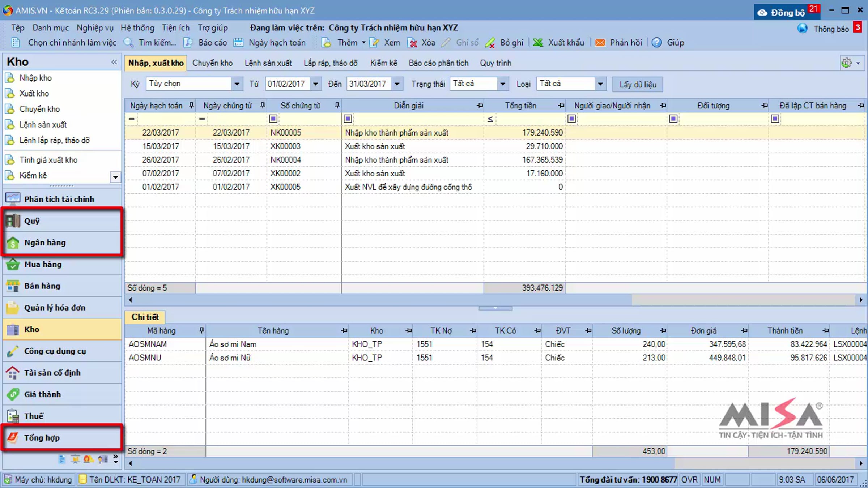Toggle the Đối tượng filter box
Viewport: 868px width, 488px height.
point(673,119)
